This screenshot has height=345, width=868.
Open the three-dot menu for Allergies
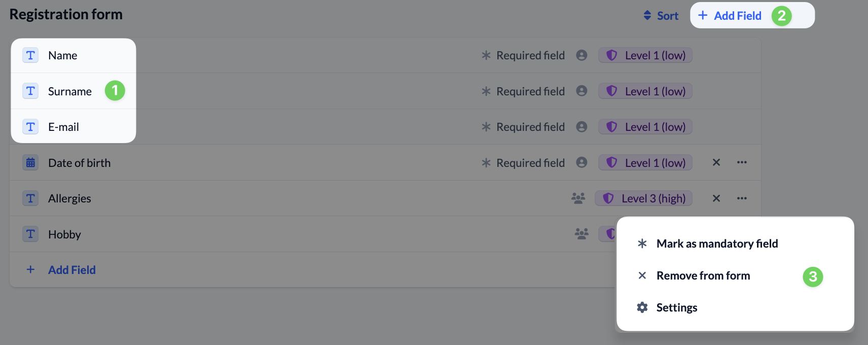742,198
